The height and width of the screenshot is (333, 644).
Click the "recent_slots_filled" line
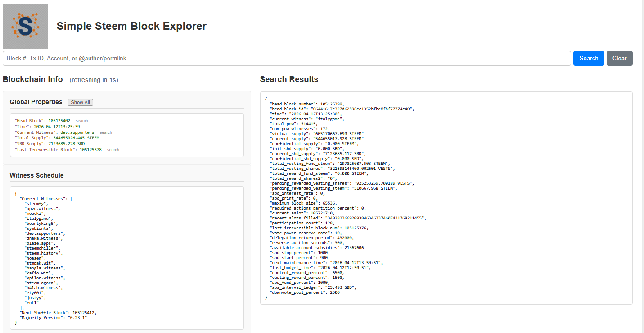click(347, 218)
